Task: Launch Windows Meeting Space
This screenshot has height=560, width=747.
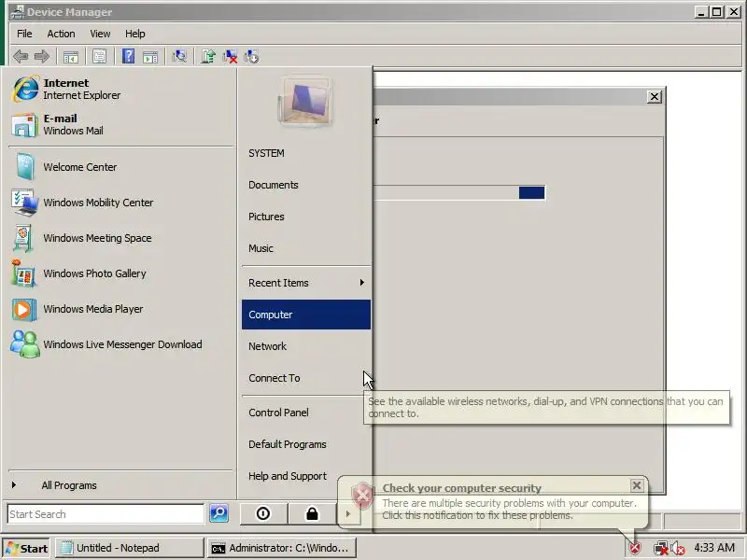Action: (121, 238)
